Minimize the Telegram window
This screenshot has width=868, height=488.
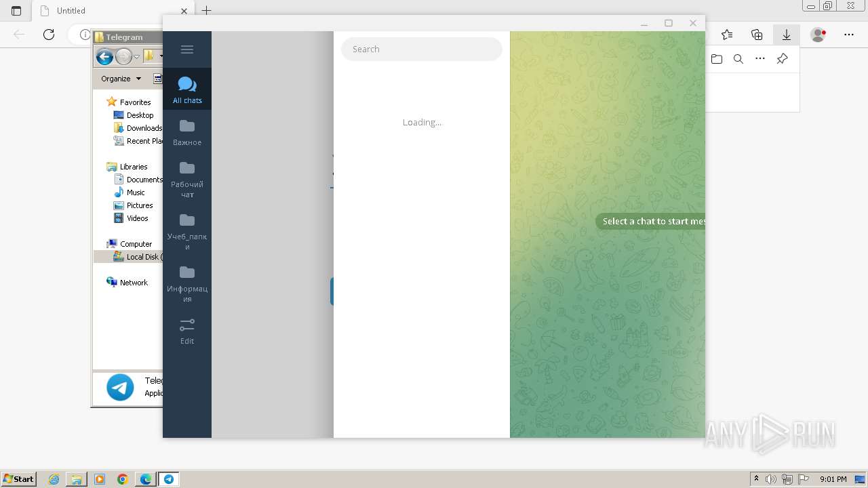pos(644,23)
